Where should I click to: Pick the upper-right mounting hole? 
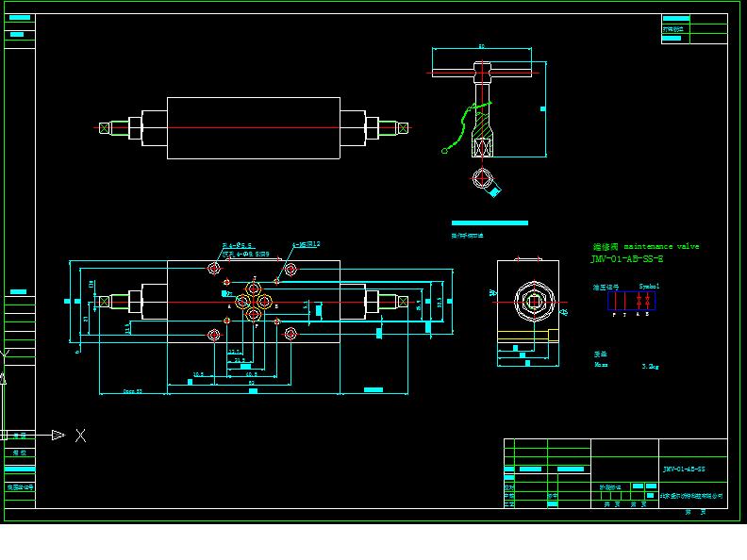coord(290,270)
